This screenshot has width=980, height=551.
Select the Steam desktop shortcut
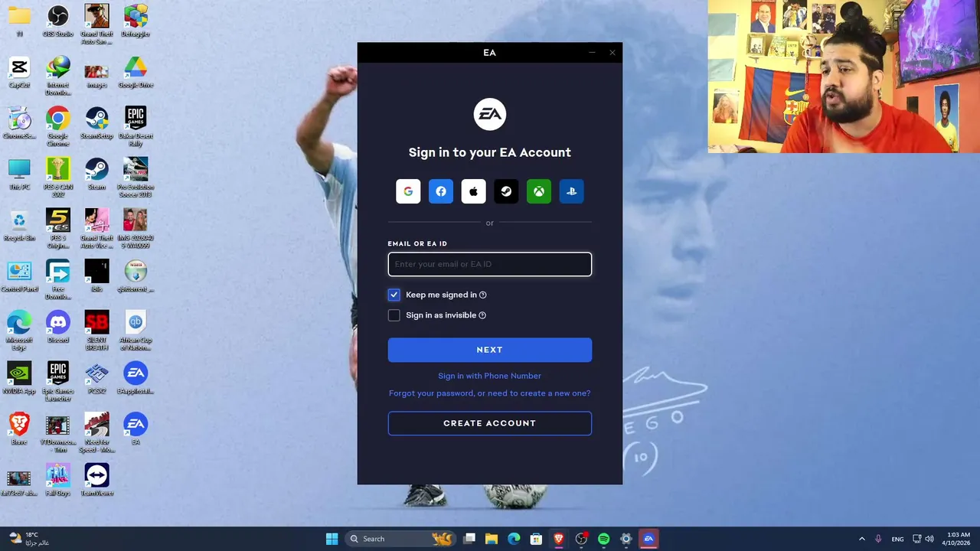pos(96,174)
